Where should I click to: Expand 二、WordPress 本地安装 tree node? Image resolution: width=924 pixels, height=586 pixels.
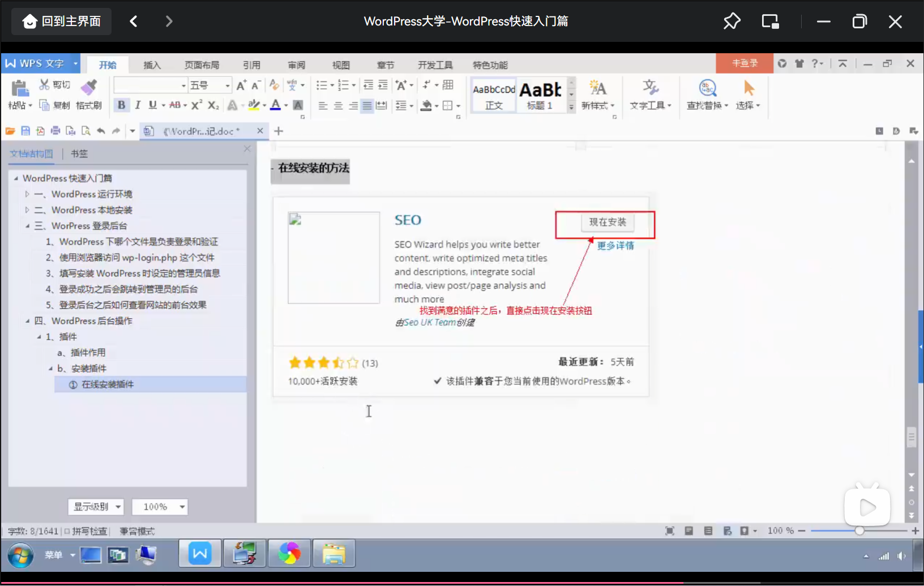pyautogui.click(x=27, y=209)
